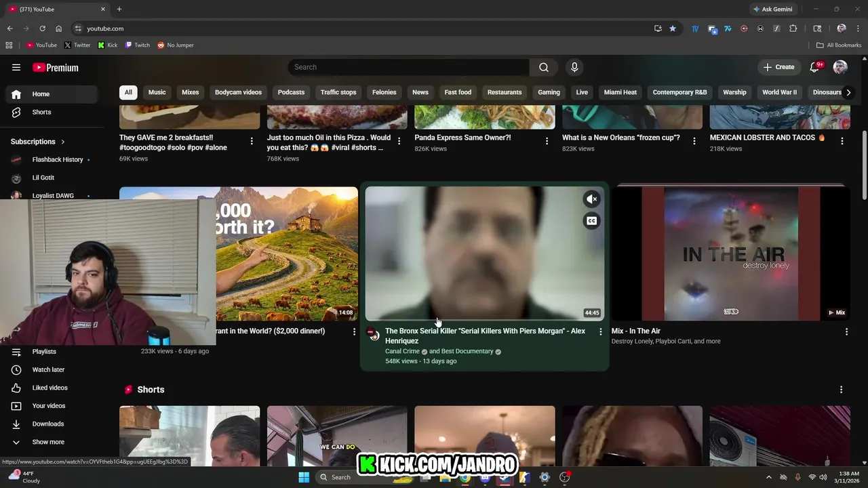Click the Ask Gemini button

click(772, 9)
